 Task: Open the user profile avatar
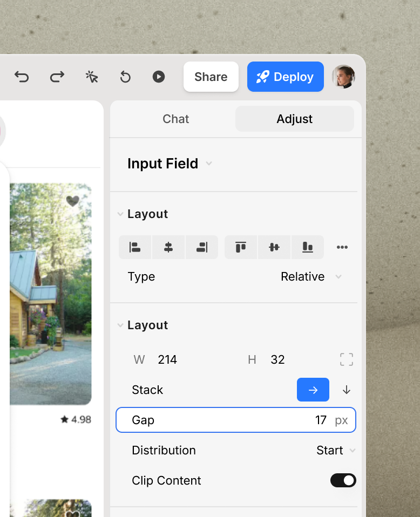pos(343,77)
